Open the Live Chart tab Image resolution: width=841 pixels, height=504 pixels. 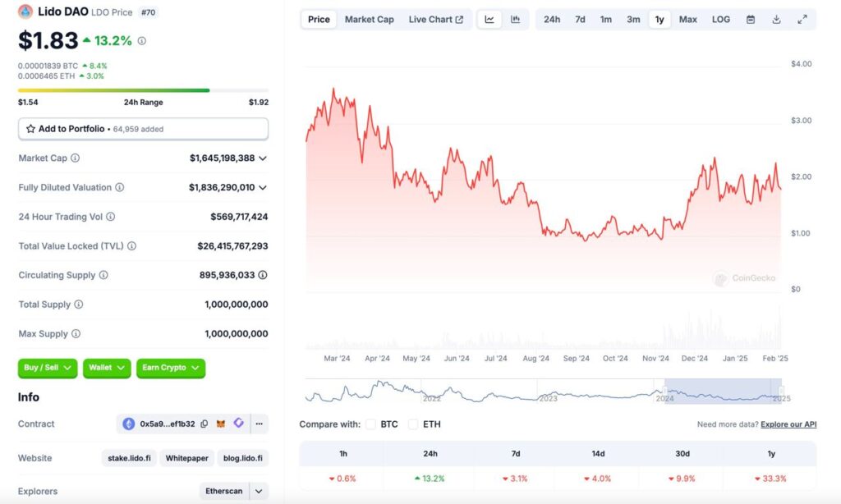435,20
